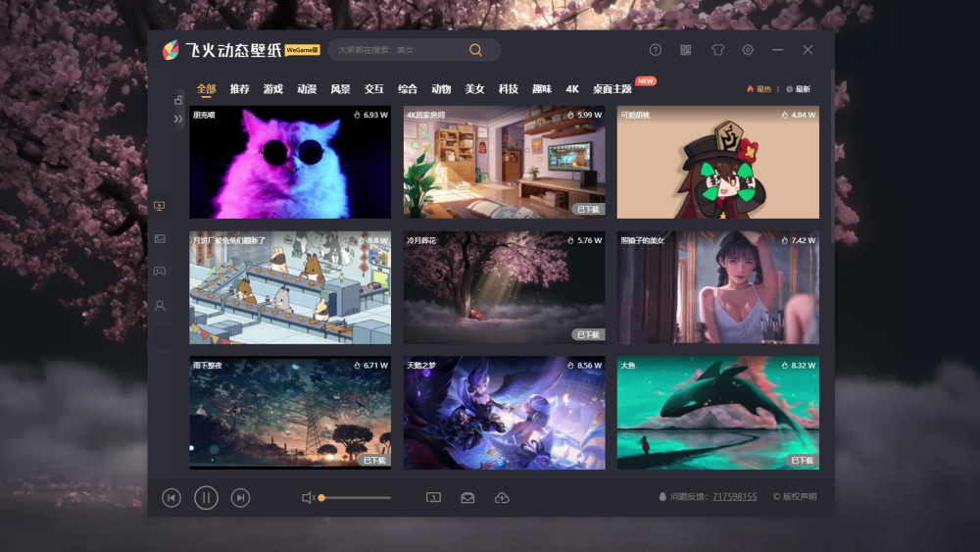Close the wallpaper app window
The height and width of the screenshot is (552, 980).
coord(808,50)
